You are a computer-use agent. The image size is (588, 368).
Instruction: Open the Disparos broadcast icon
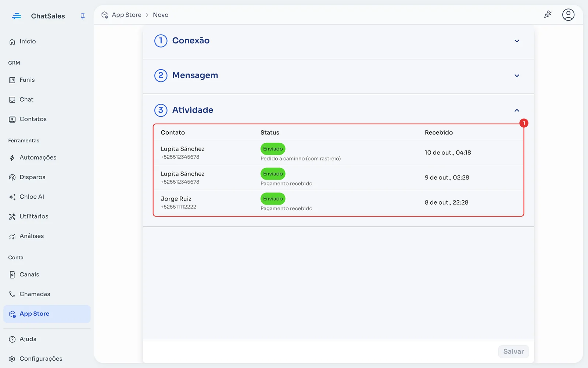coord(12,177)
